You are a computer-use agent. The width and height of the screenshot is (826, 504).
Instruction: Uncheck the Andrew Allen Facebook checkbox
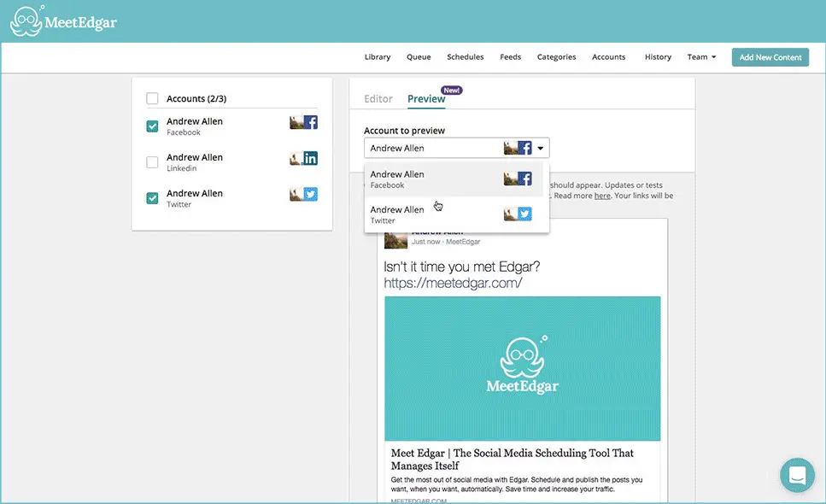coord(152,126)
